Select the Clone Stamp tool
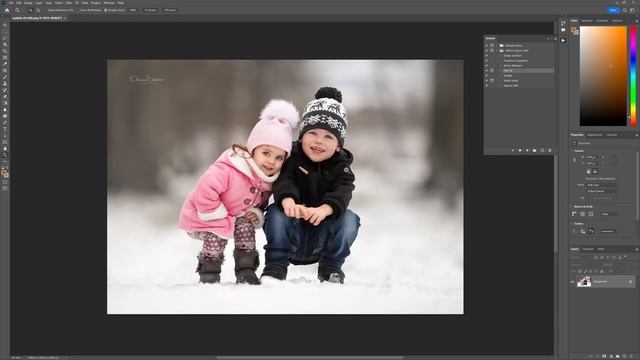The width and height of the screenshot is (640, 360). tap(5, 84)
